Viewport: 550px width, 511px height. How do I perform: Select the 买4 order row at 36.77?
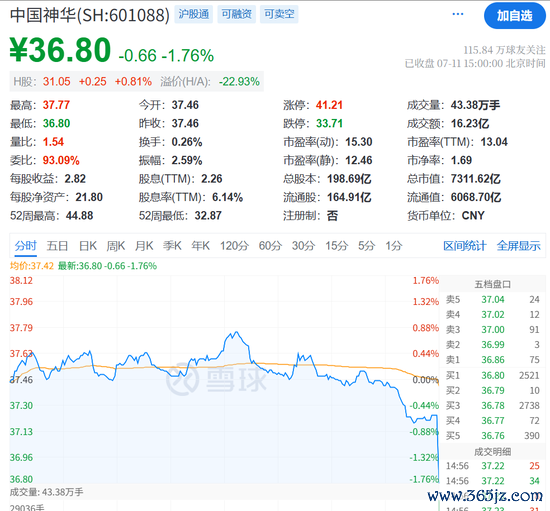pos(492,421)
